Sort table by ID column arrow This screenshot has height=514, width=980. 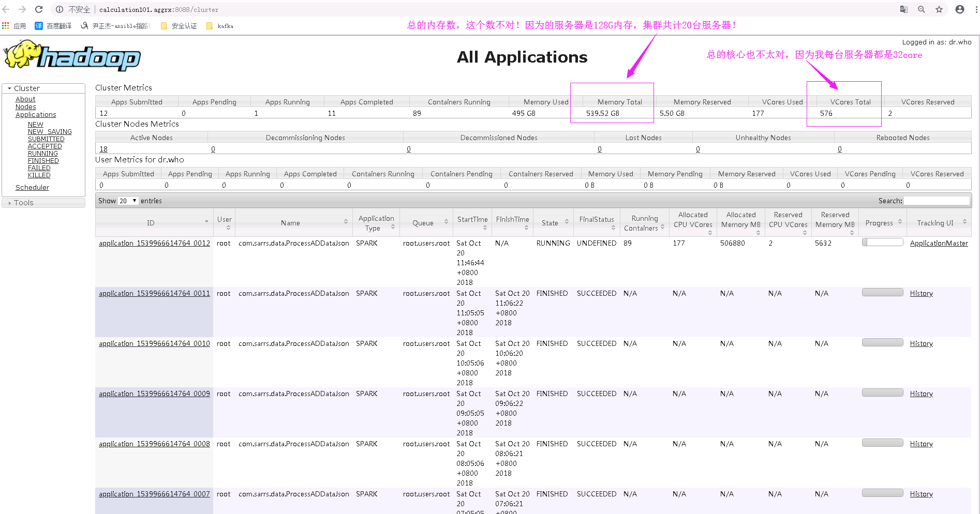[x=206, y=222]
